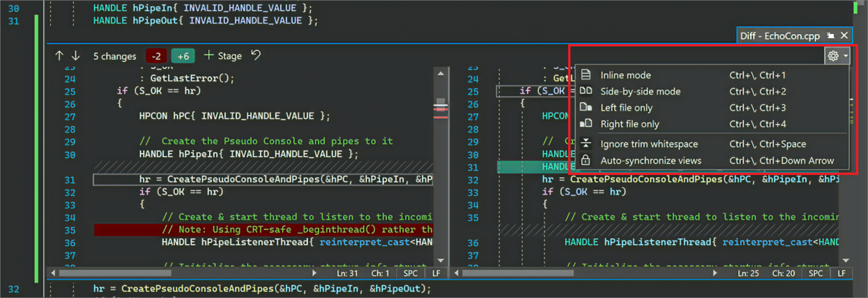868x298 pixels.
Task: Click the plus Stage button
Action: (x=223, y=56)
